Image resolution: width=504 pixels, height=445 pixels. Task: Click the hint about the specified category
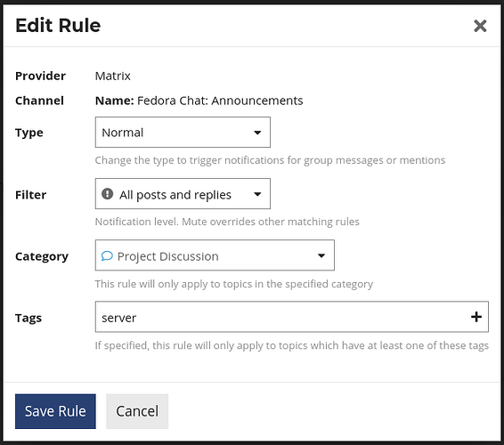(x=234, y=284)
